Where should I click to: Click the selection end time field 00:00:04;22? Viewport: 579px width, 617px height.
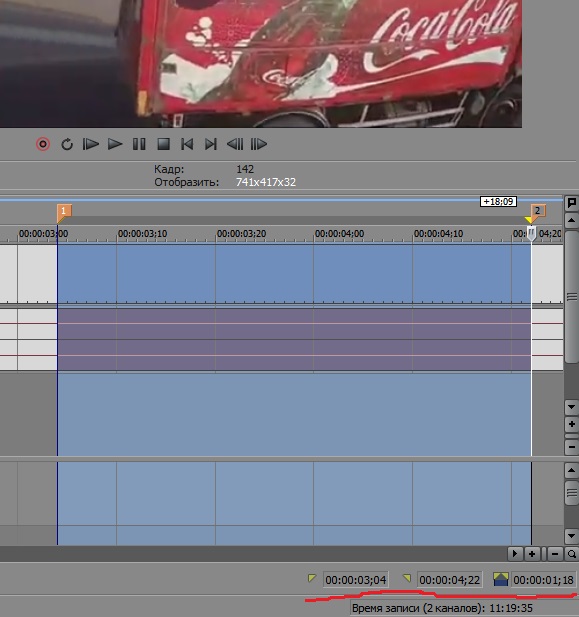point(450,580)
